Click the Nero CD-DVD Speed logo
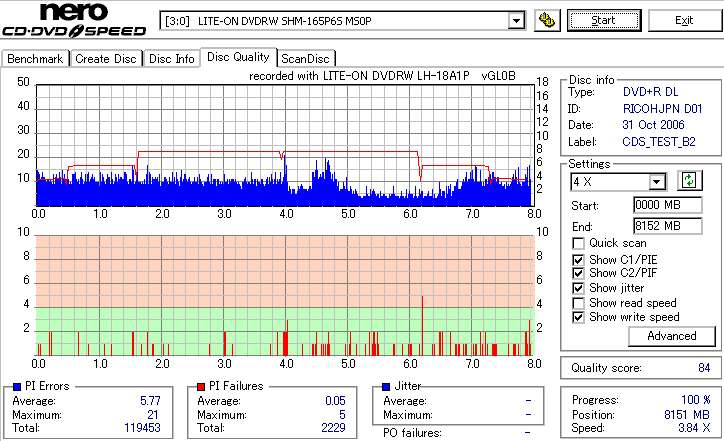This screenshot has width=724, height=441. pos(74,19)
